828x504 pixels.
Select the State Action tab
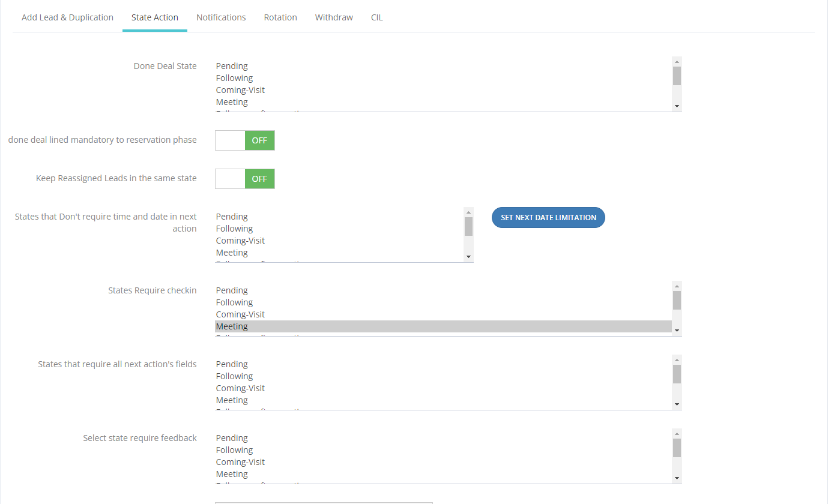point(155,17)
